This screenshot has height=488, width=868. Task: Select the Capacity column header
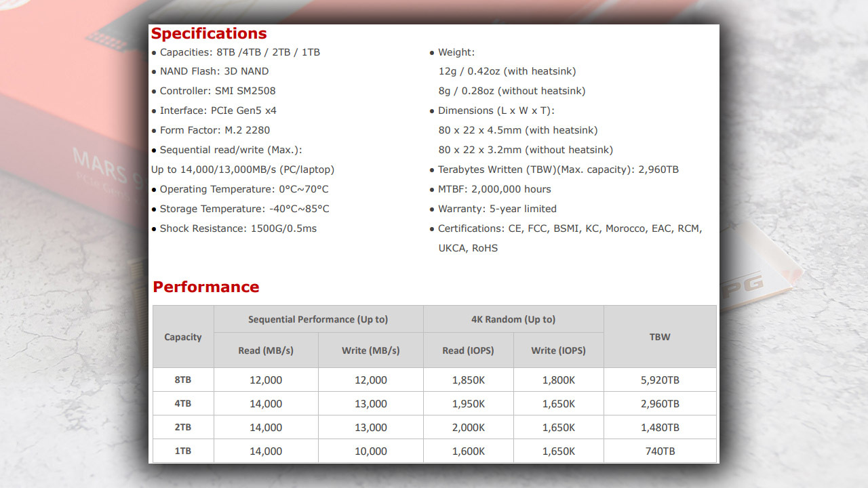[183, 337]
